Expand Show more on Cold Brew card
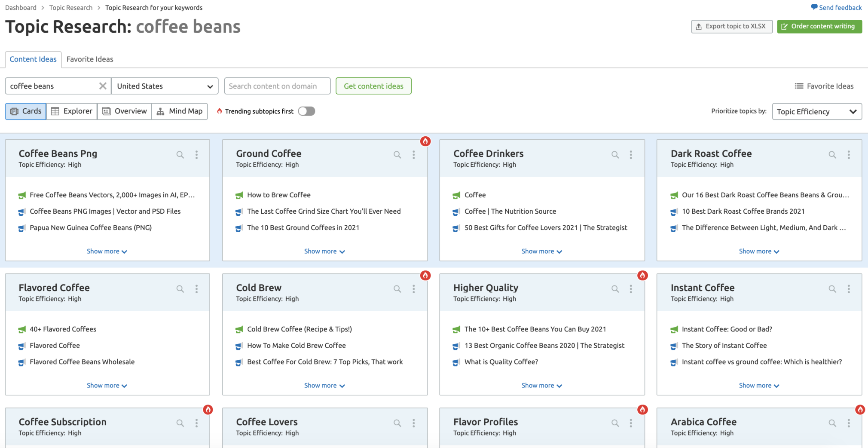868x448 pixels. click(324, 386)
